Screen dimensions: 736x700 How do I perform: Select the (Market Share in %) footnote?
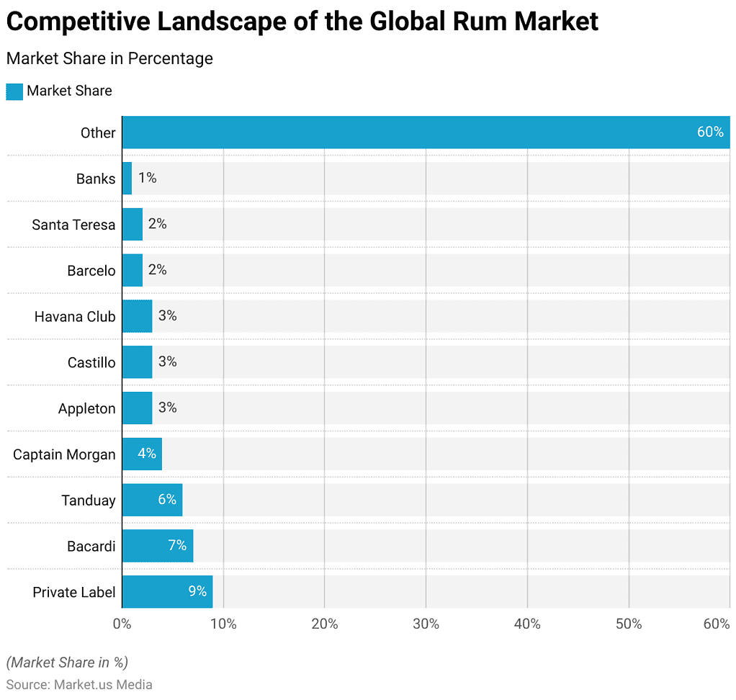[66, 663]
